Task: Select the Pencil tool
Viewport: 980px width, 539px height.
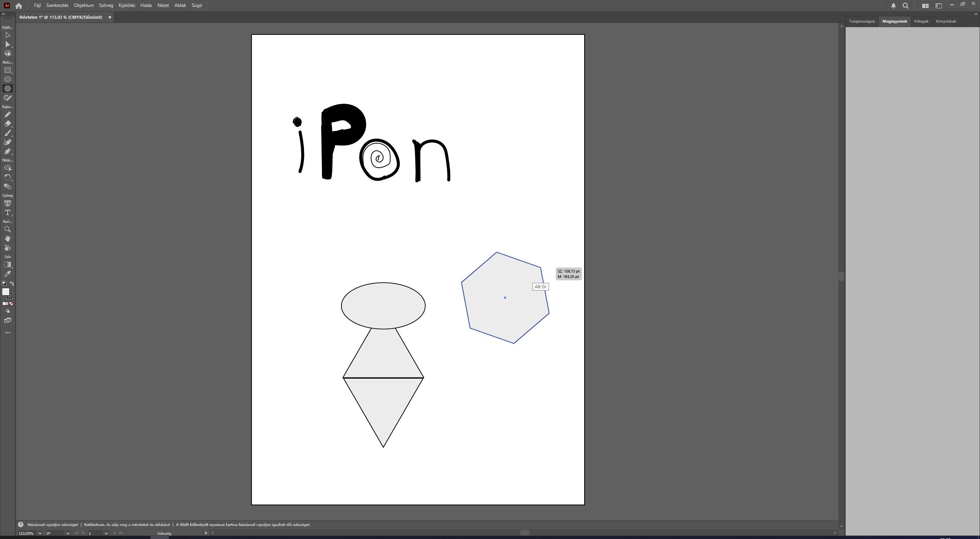Action: click(7, 115)
